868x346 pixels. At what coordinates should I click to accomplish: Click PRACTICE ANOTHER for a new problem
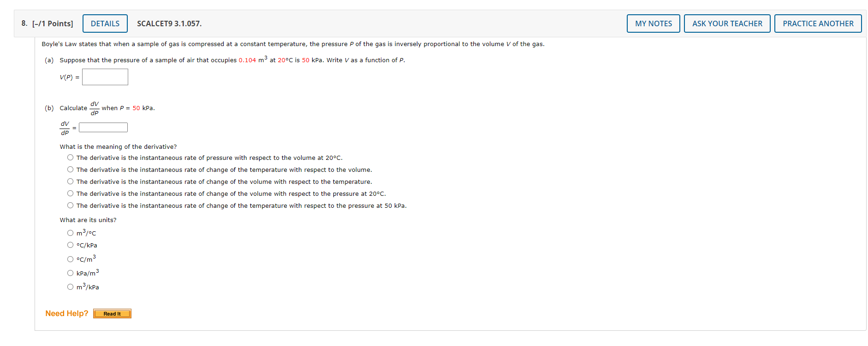click(818, 23)
